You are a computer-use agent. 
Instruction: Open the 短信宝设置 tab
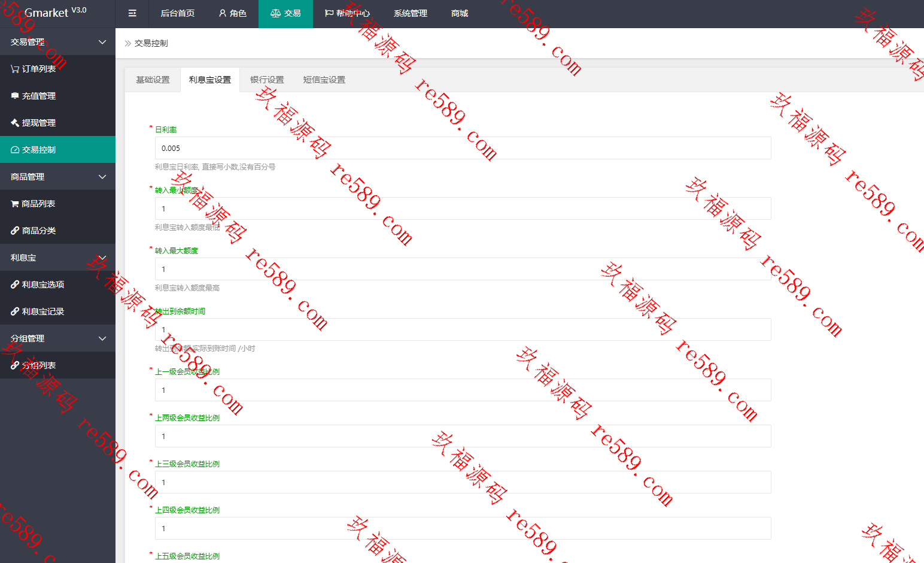tap(324, 80)
